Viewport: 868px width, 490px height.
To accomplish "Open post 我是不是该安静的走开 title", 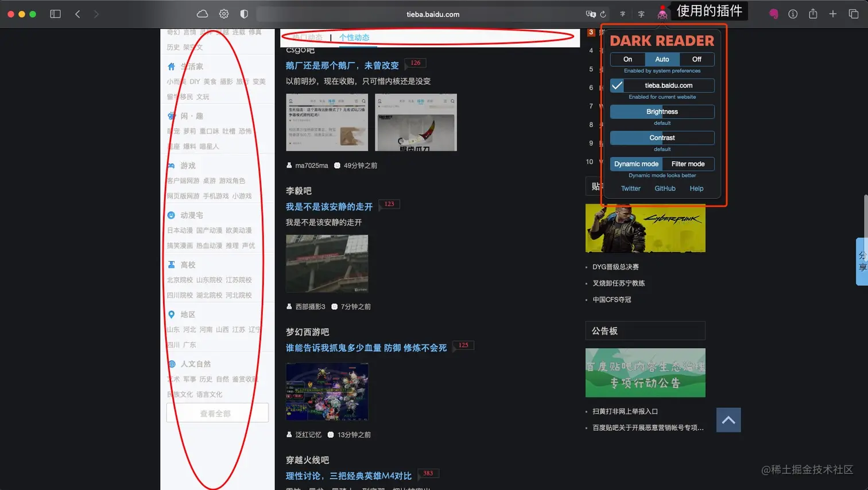I will [x=329, y=207].
